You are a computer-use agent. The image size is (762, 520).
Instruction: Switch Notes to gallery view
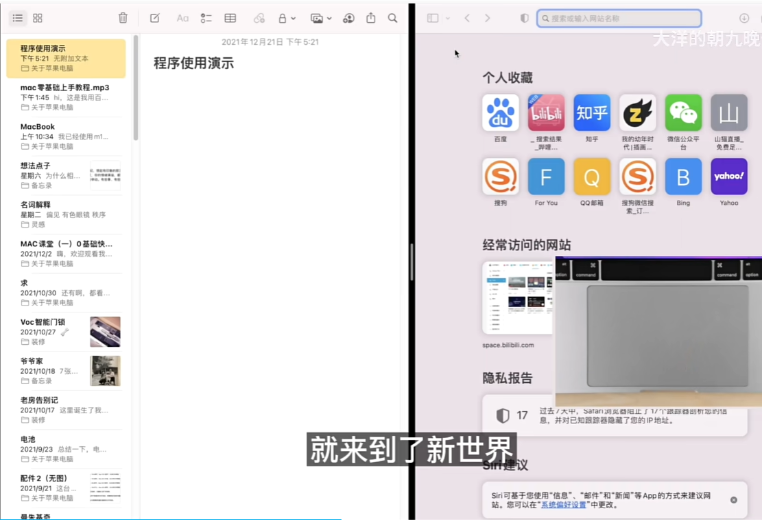37,18
